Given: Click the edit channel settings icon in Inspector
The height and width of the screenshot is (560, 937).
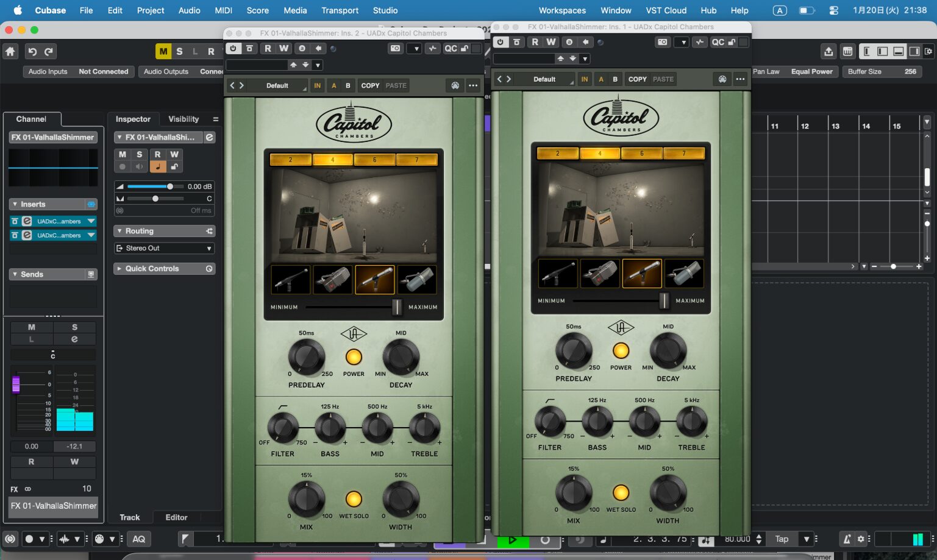Looking at the screenshot, I should pyautogui.click(x=209, y=138).
